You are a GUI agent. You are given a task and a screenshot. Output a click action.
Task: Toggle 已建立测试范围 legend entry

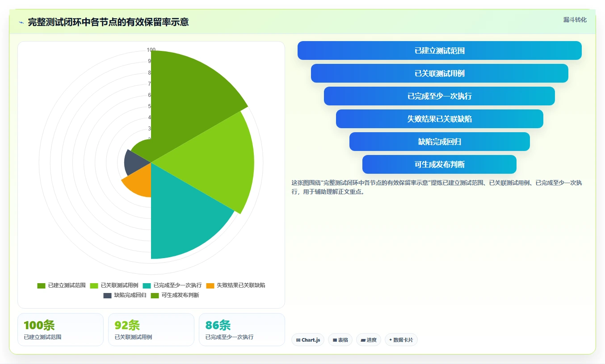61,285
